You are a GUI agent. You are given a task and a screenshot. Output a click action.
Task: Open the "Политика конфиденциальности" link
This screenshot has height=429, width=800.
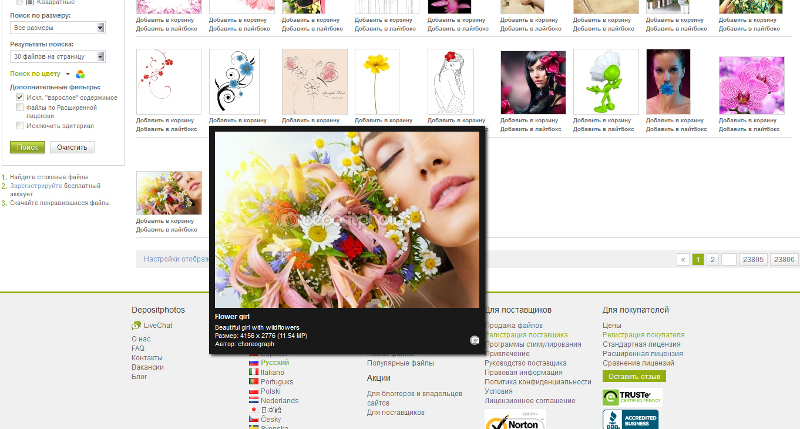[538, 382]
